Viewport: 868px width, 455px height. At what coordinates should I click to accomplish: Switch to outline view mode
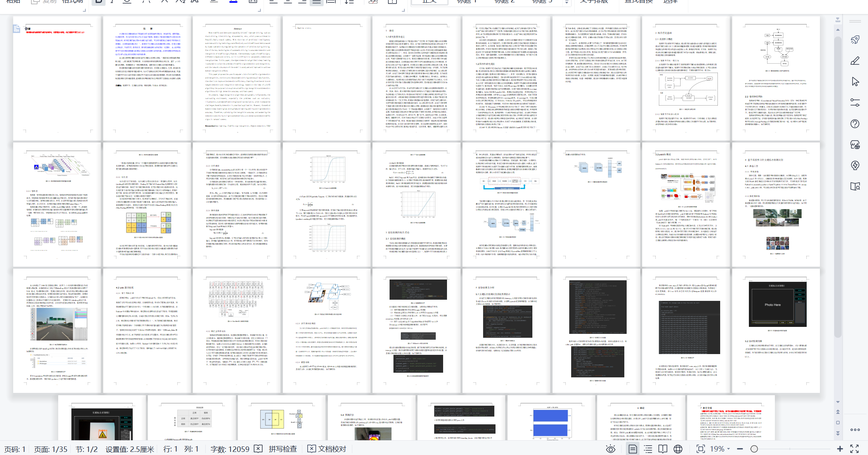pos(648,449)
